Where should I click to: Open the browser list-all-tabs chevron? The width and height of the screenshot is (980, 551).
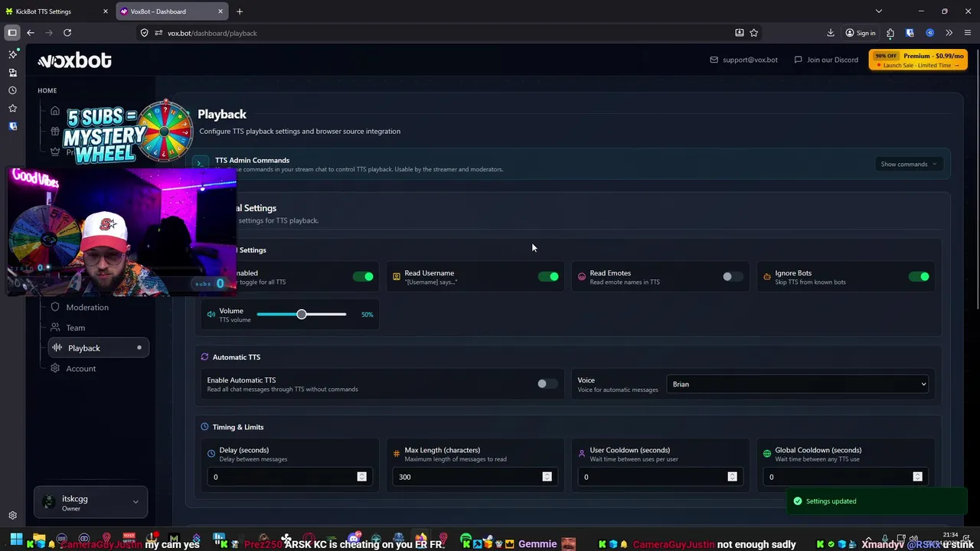(x=879, y=11)
